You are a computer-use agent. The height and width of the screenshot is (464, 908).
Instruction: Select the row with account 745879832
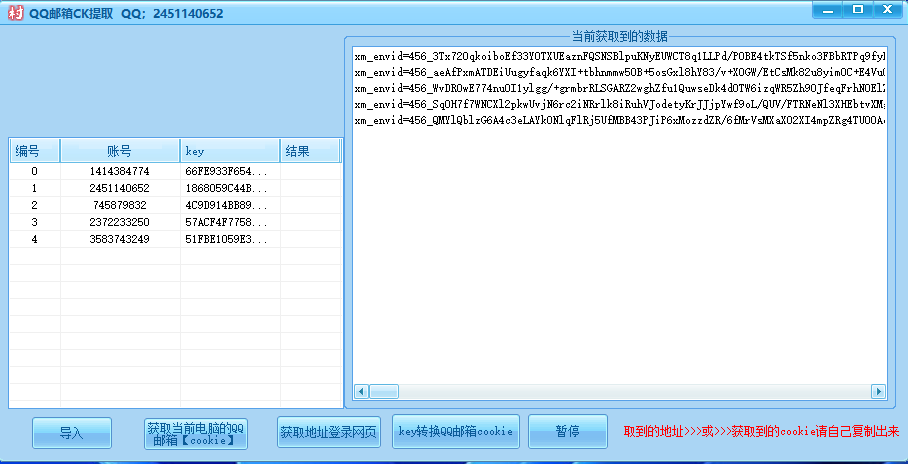(x=119, y=205)
